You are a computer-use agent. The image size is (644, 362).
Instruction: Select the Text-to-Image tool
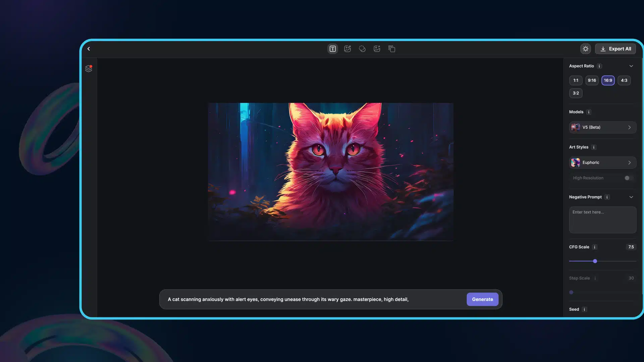tap(332, 49)
